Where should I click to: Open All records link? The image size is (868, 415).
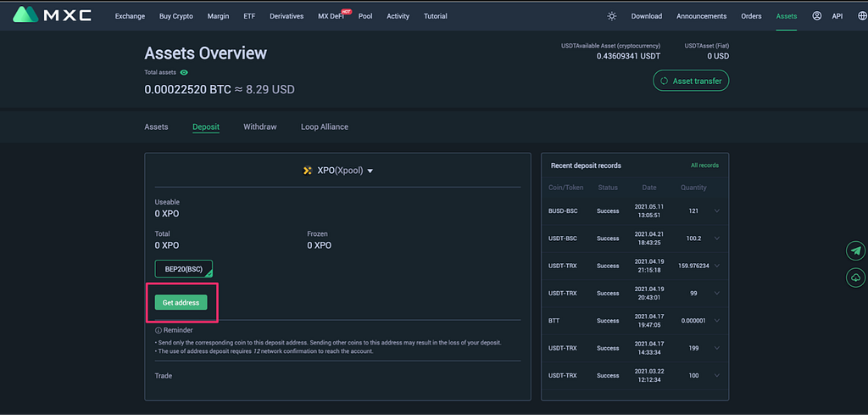pos(704,165)
